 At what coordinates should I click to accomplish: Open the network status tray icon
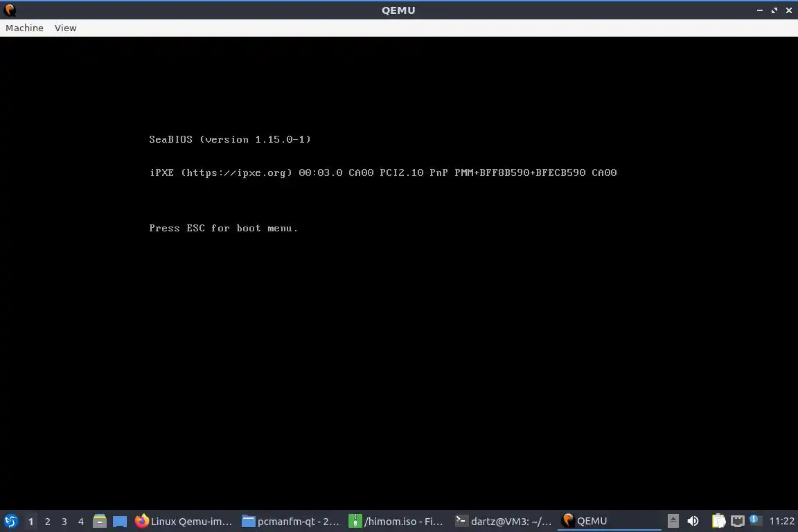(x=738, y=521)
